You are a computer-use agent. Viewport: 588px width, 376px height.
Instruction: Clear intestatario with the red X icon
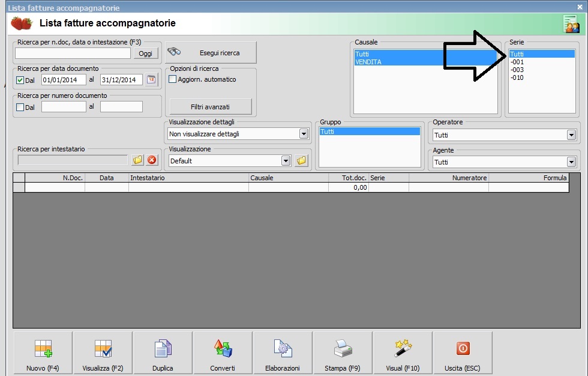152,160
